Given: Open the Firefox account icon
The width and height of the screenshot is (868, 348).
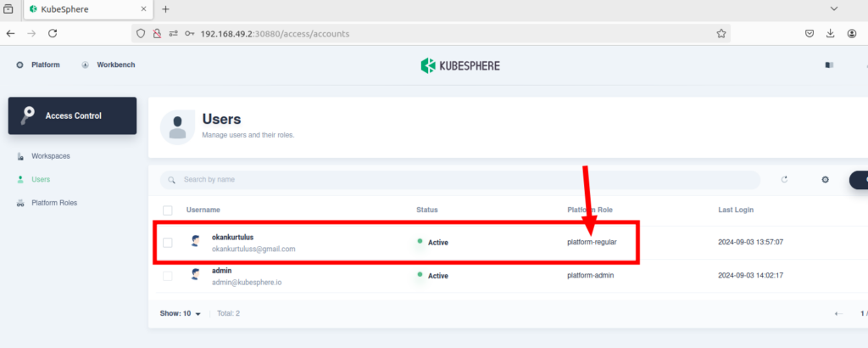Looking at the screenshot, I should pyautogui.click(x=851, y=34).
